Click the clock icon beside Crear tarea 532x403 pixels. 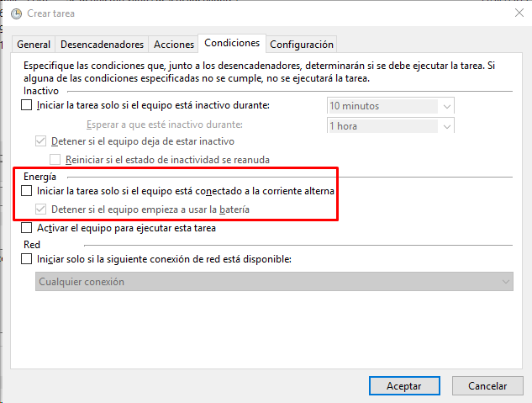(x=16, y=13)
